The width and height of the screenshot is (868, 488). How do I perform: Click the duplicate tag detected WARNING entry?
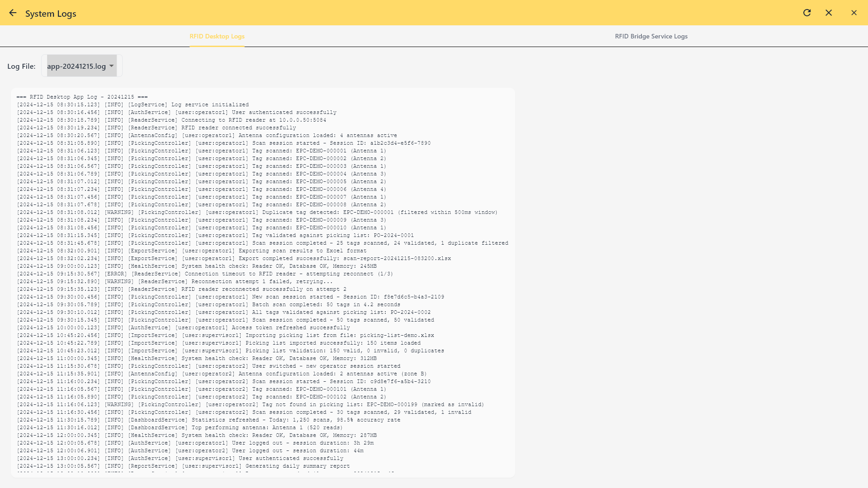point(256,212)
